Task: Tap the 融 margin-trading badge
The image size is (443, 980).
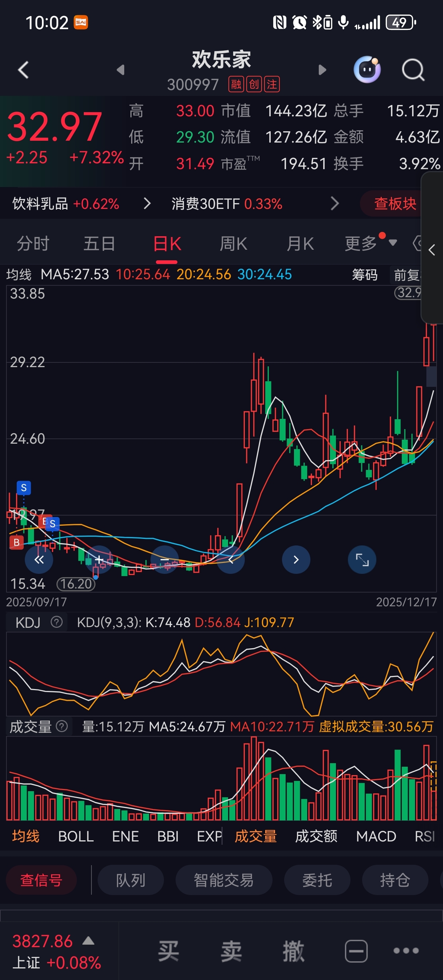Action: point(236,84)
